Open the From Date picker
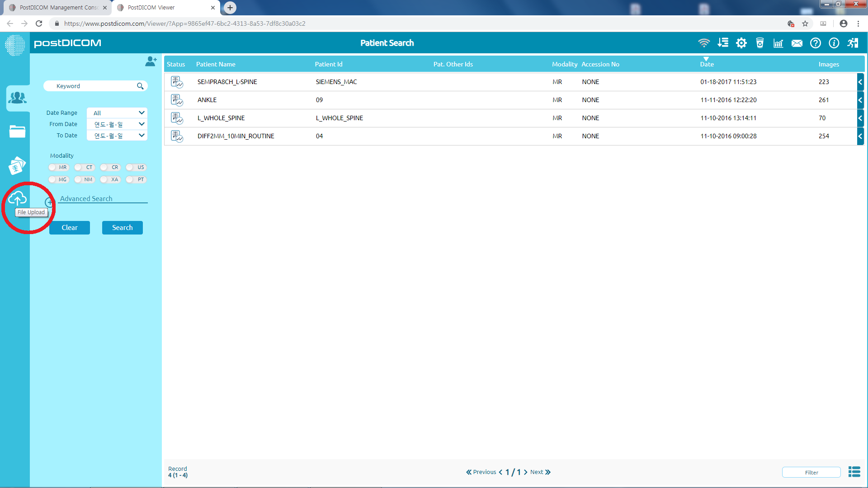The image size is (868, 488). click(x=117, y=124)
